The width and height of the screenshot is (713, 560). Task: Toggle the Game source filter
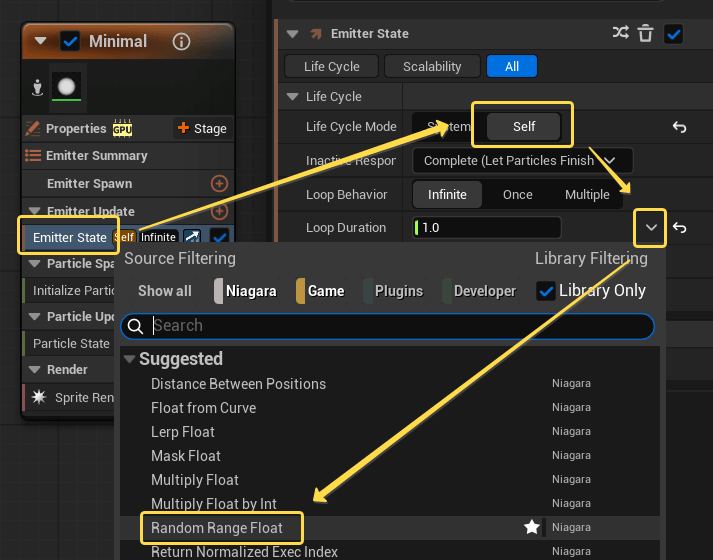click(321, 291)
